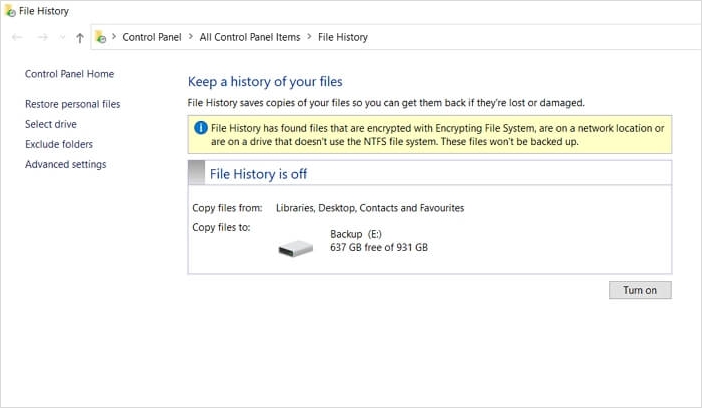Click the blue information icon in the warning
Image resolution: width=702 pixels, height=408 pixels.
pos(200,129)
